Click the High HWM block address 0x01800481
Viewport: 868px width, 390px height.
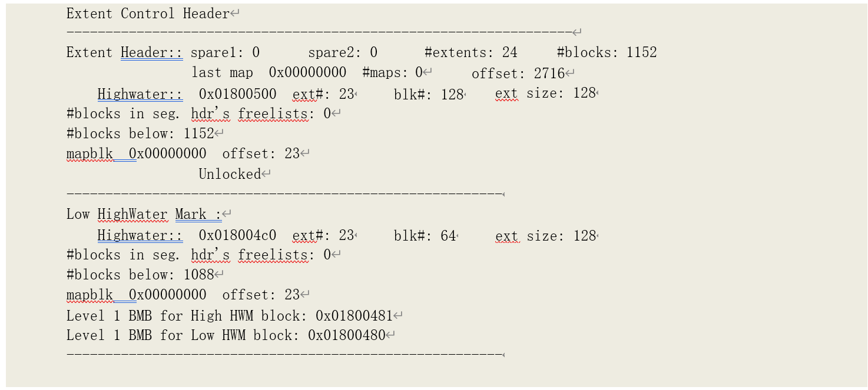click(x=354, y=316)
